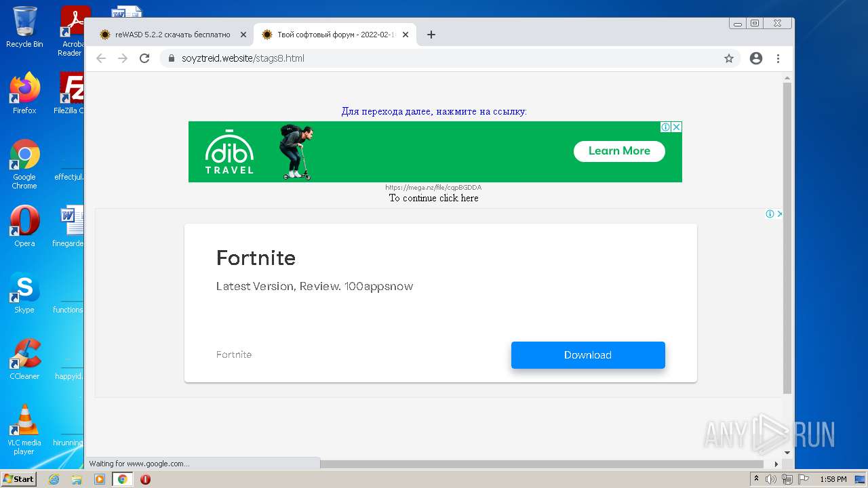Open the media player taskbar icon
868x488 pixels.
100,479
